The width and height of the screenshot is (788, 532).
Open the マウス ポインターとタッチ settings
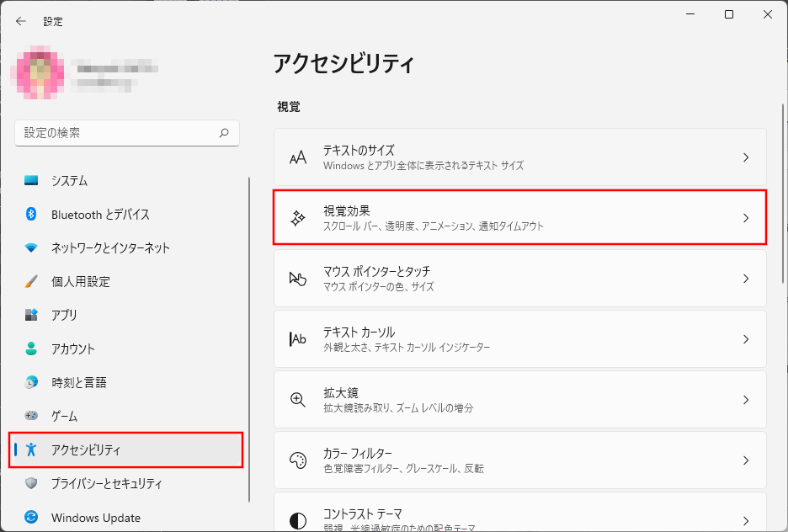pyautogui.click(x=519, y=279)
